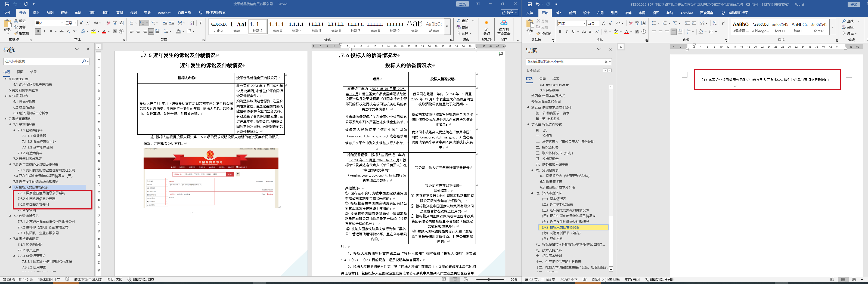
Task: Open the 布局 tab in the right window
Action: (x=600, y=13)
